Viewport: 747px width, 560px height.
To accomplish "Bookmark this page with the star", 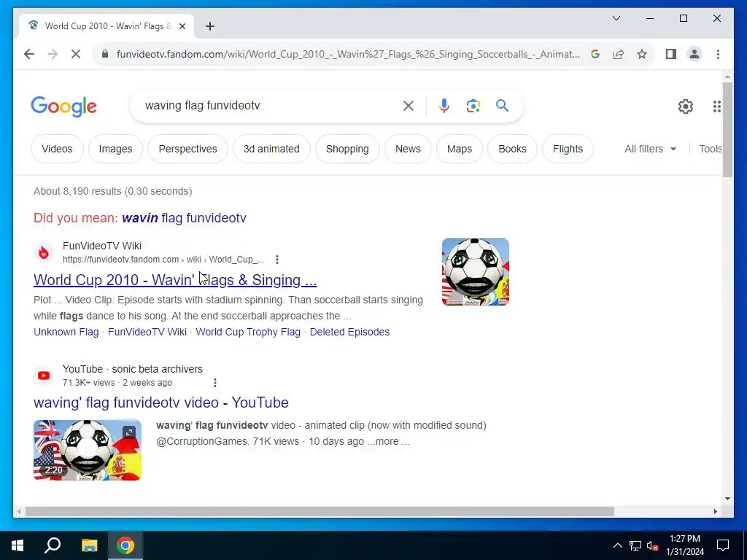I will click(x=642, y=54).
